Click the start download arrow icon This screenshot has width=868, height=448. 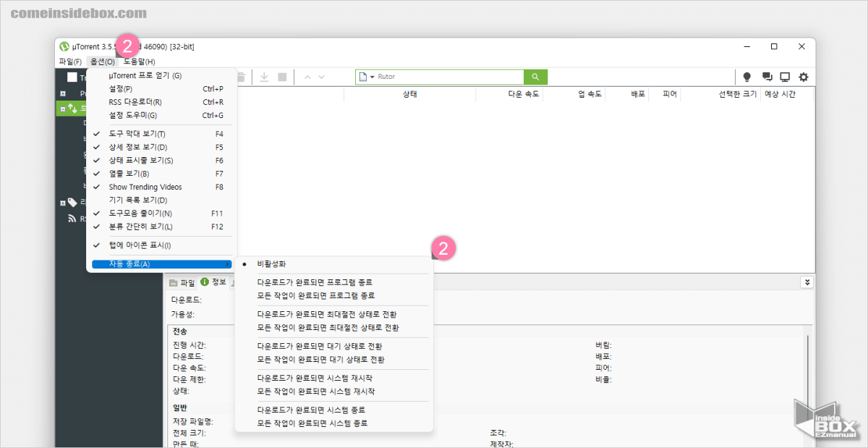point(264,77)
